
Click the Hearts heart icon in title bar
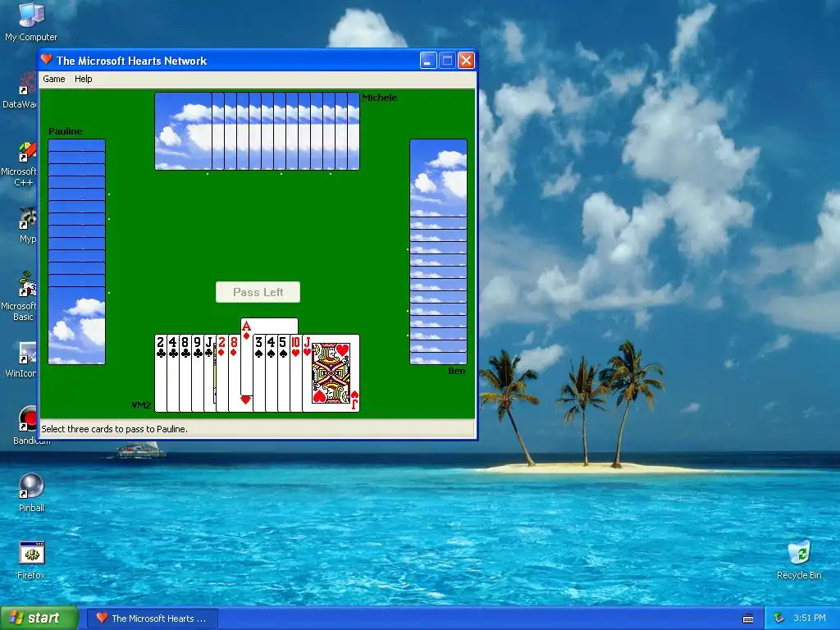pyautogui.click(x=47, y=60)
